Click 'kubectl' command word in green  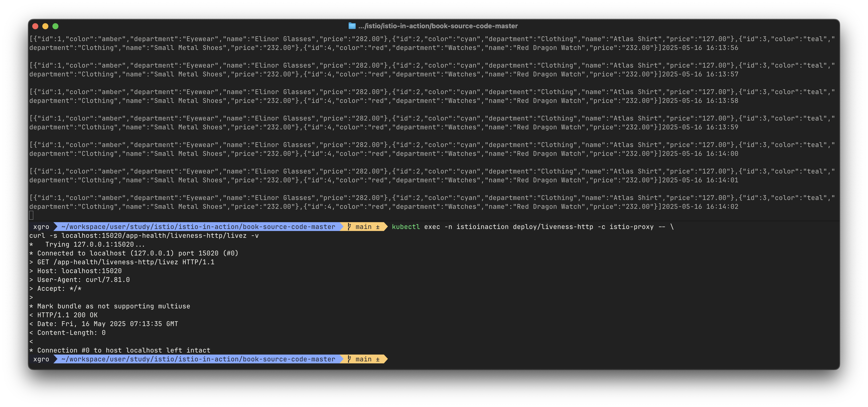406,227
